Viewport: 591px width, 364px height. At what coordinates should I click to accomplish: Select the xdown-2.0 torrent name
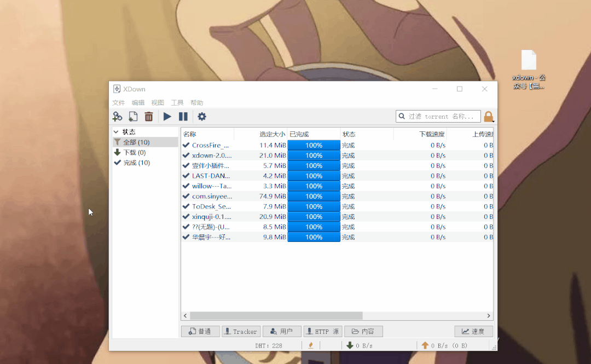pyautogui.click(x=212, y=155)
